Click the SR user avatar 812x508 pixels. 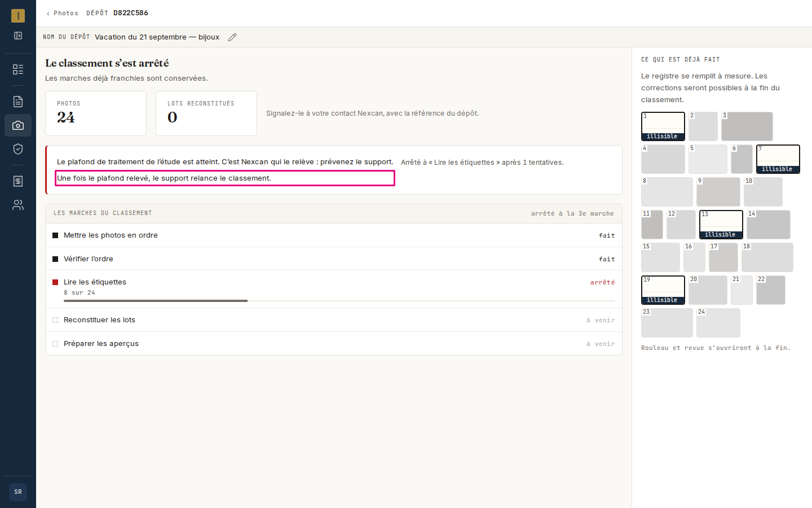(x=18, y=492)
